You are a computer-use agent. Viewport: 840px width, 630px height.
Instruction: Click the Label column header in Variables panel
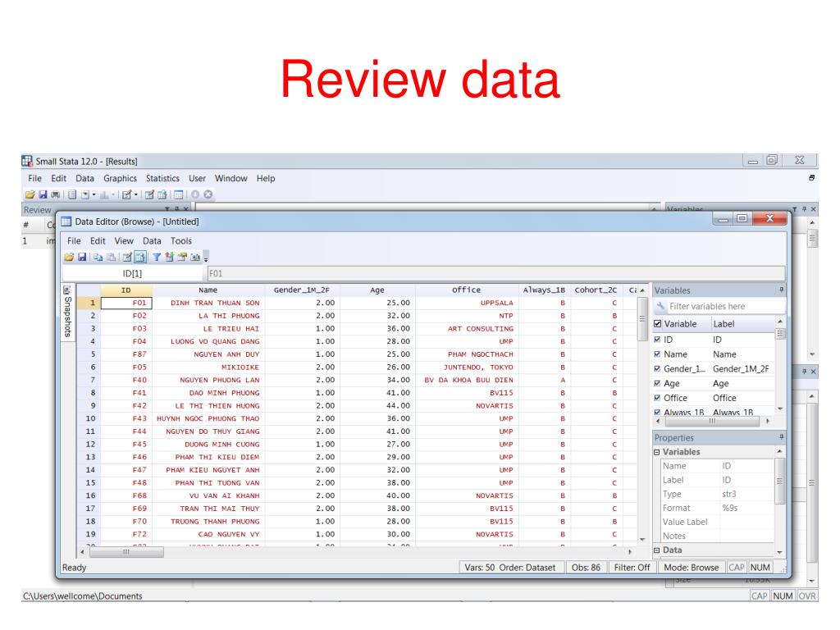tap(742, 323)
